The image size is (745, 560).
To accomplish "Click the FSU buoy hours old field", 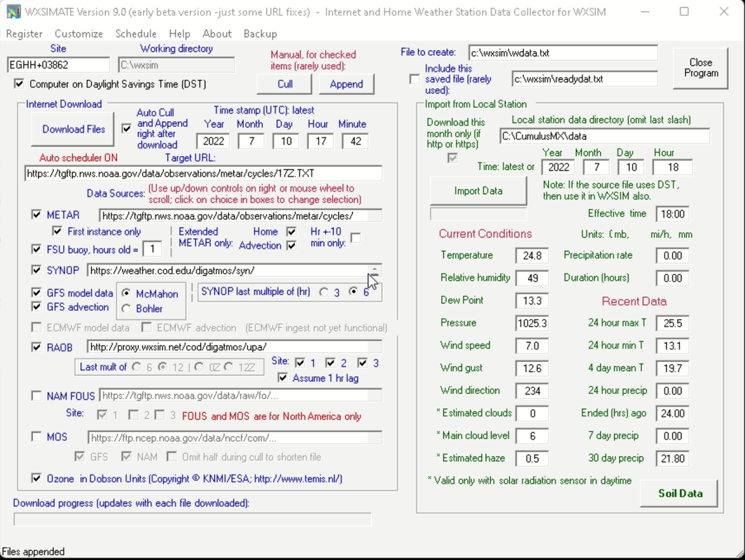I will [152, 249].
